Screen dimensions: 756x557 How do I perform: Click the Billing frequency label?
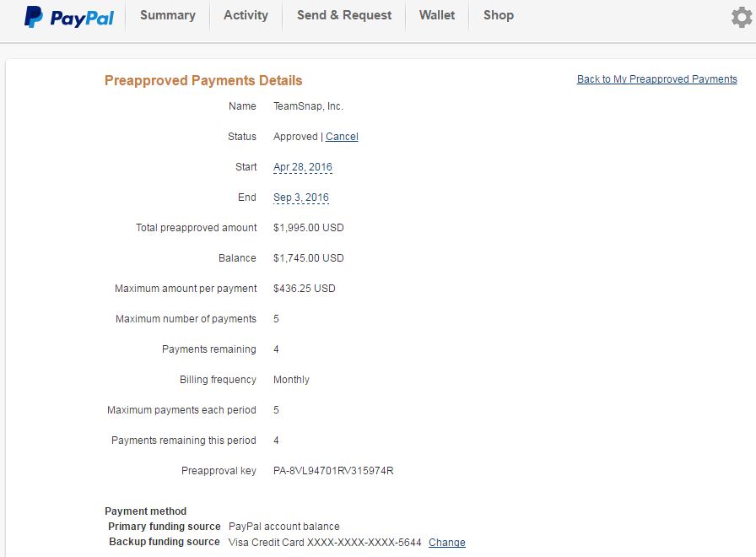coord(218,380)
